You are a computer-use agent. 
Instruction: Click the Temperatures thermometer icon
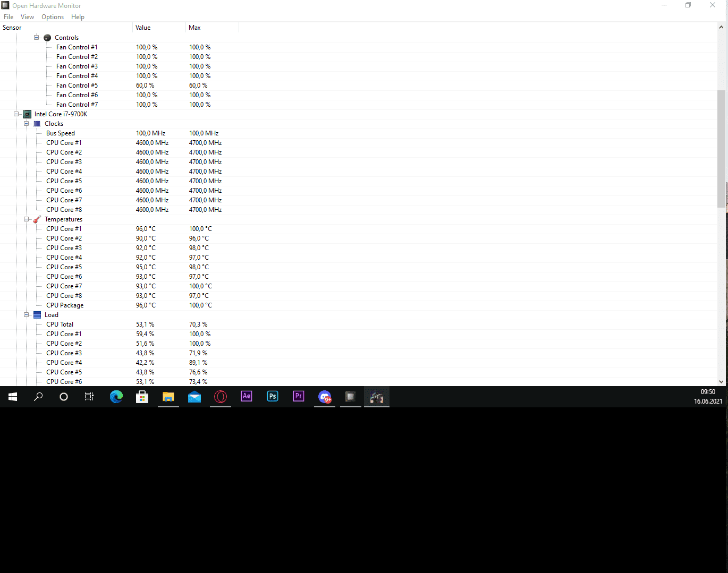[x=37, y=219]
